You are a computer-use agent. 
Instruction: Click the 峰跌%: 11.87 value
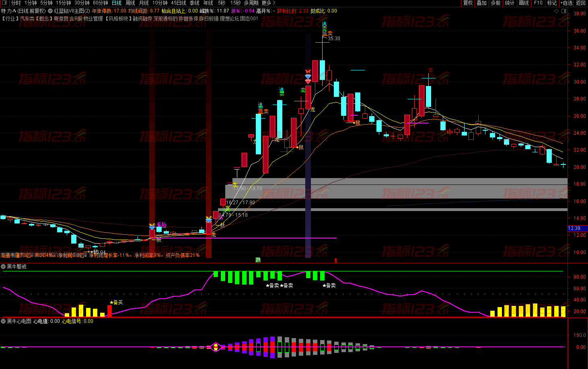point(214,11)
